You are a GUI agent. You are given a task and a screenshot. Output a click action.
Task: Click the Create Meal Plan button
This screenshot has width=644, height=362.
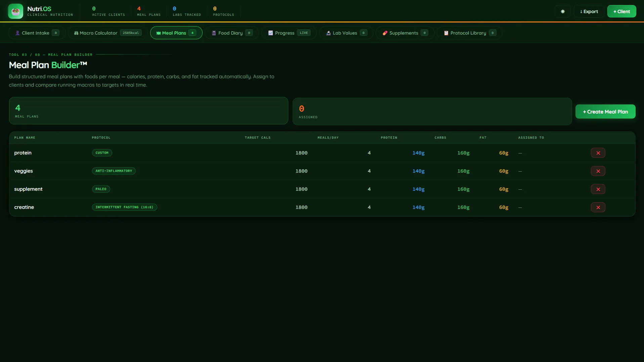click(x=605, y=111)
